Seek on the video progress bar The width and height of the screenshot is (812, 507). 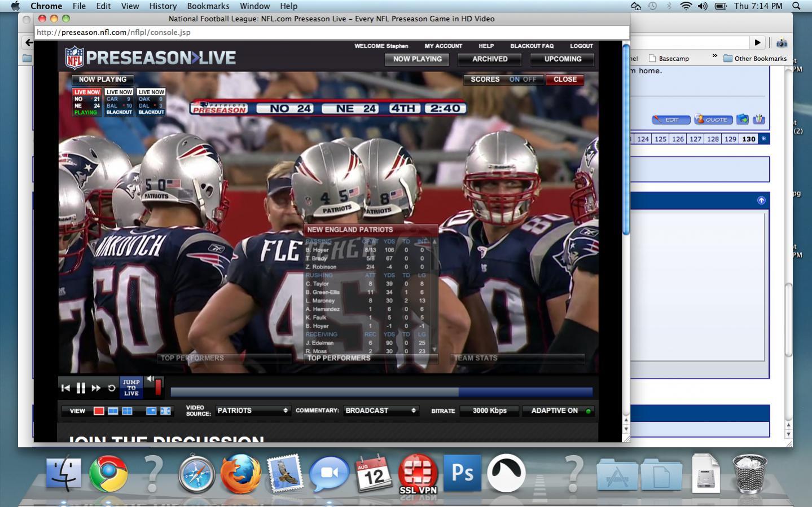coord(381,392)
